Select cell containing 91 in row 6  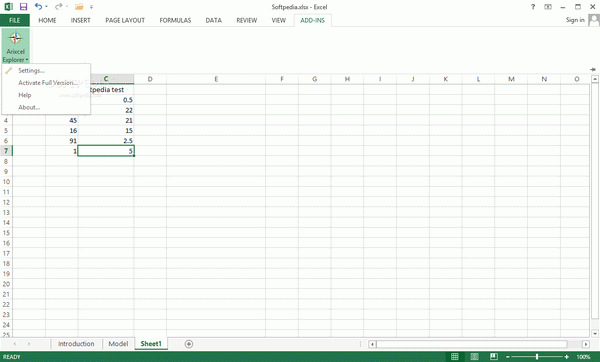pyautogui.click(x=62, y=141)
